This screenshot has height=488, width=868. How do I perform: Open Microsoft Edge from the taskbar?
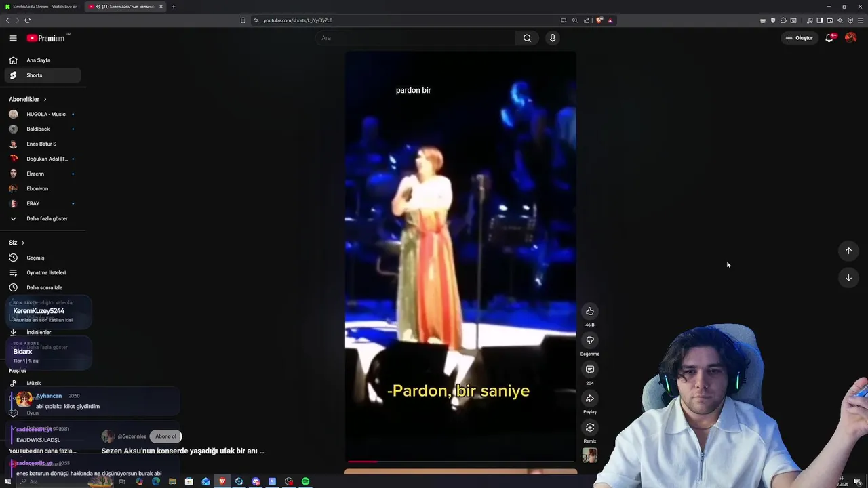[x=156, y=481]
